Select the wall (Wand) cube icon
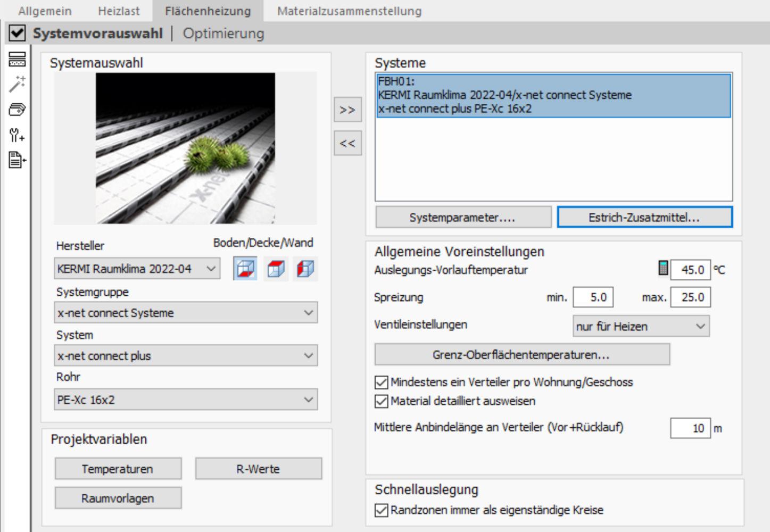This screenshot has height=532, width=770. click(305, 269)
